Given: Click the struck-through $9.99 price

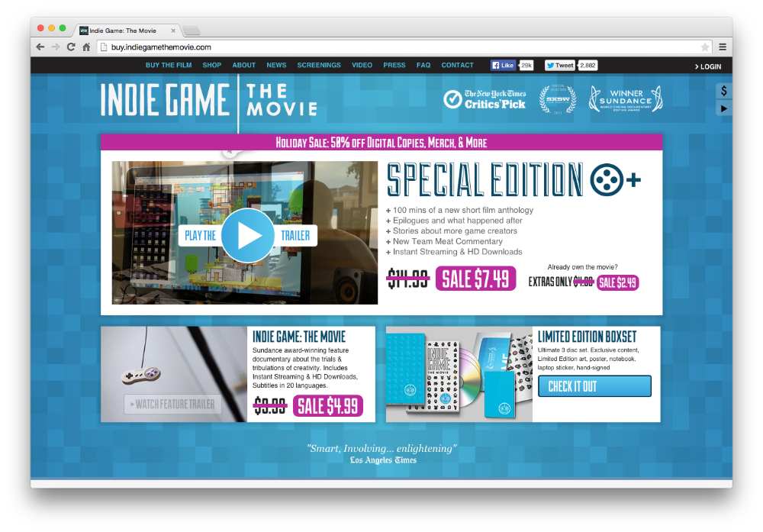Looking at the screenshot, I should tap(269, 405).
